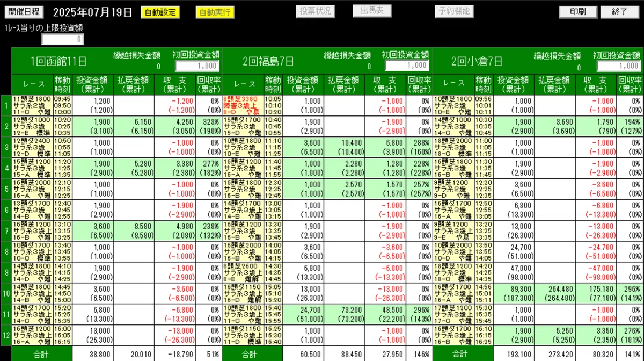Click the 09:45 09:50 10:00 time cell
Viewport: 644px width, 361px height.
pos(62,105)
